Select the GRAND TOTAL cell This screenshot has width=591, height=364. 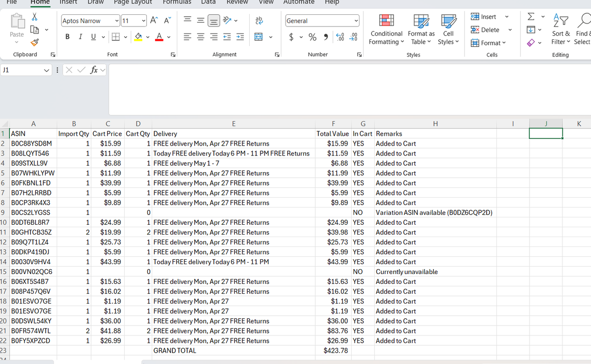tap(233, 351)
